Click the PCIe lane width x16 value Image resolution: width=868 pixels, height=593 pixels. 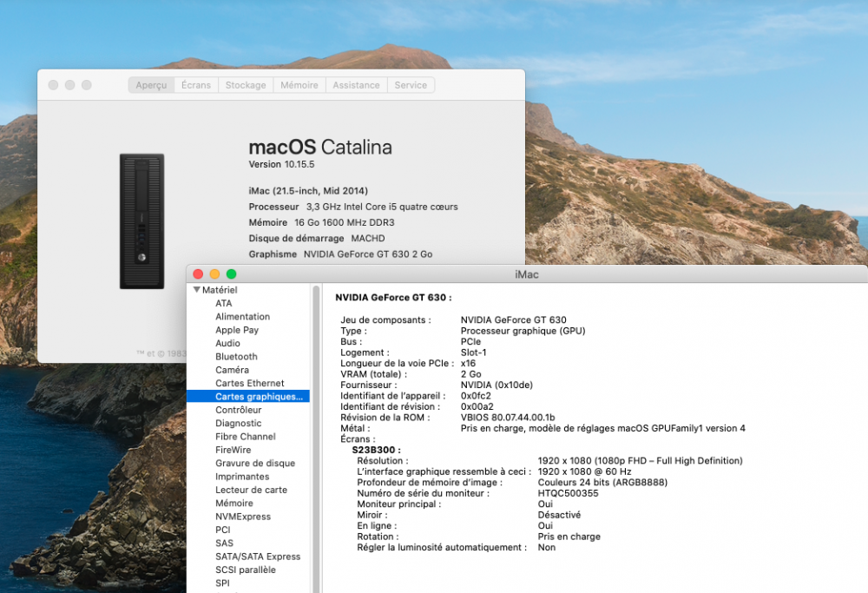click(468, 363)
